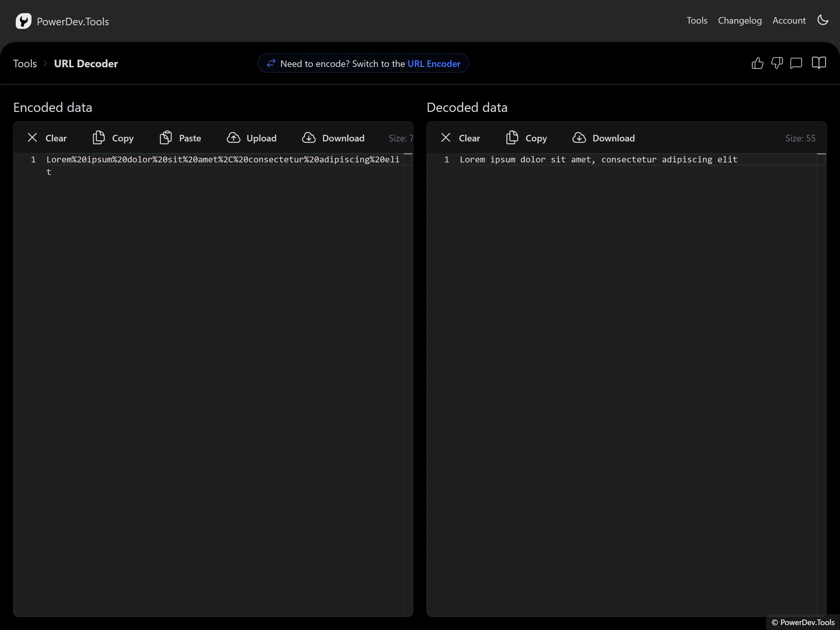Open the Account menu
This screenshot has width=840, height=630.
pos(789,20)
